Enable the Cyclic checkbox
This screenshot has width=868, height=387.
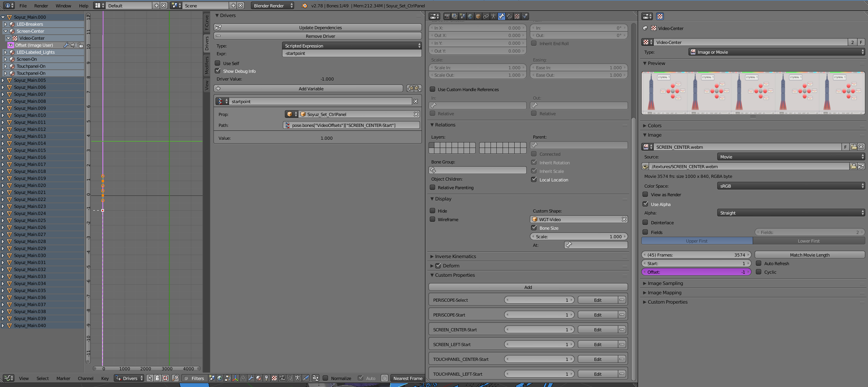pos(759,272)
